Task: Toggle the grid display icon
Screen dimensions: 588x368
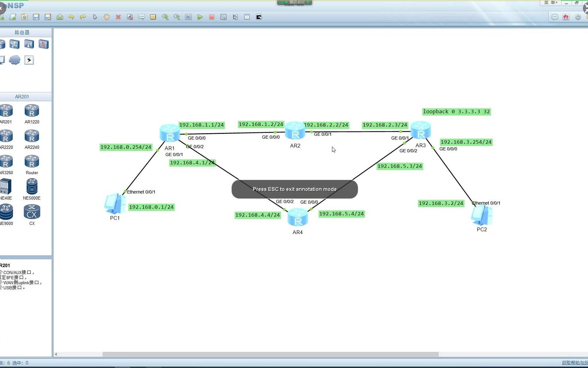Action: [247, 17]
